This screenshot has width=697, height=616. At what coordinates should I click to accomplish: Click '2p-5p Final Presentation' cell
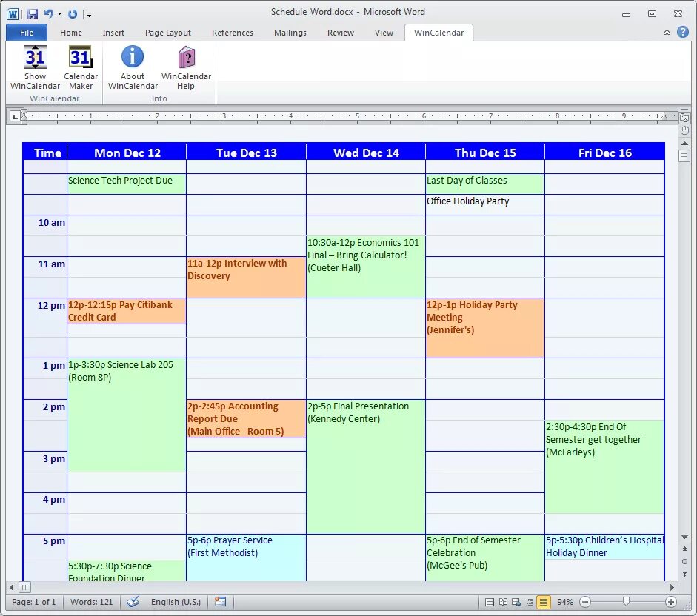pyautogui.click(x=365, y=466)
